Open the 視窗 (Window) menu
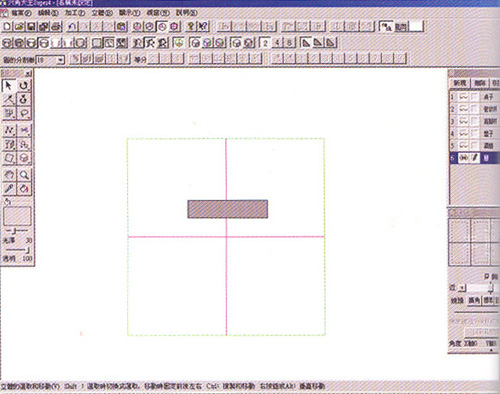500x394 pixels. (x=157, y=13)
